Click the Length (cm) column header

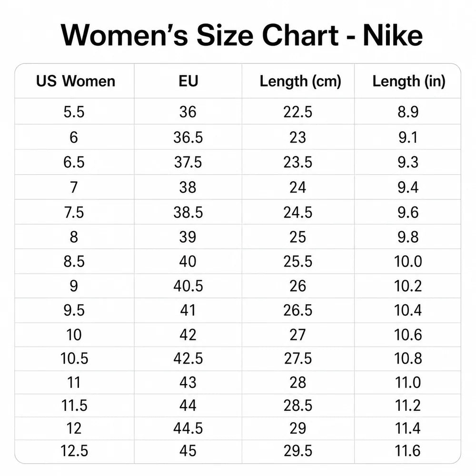pos(300,82)
